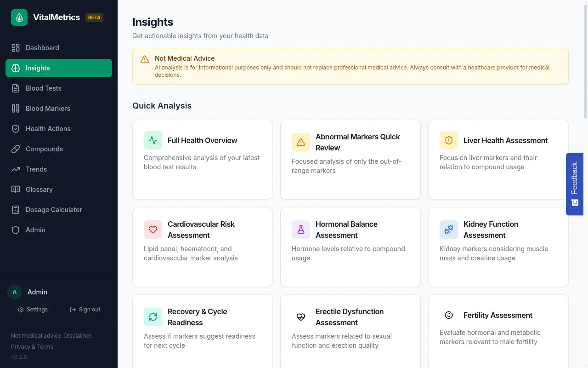
Task: Click the pulse icon on Full Health Overview
Action: (153, 140)
